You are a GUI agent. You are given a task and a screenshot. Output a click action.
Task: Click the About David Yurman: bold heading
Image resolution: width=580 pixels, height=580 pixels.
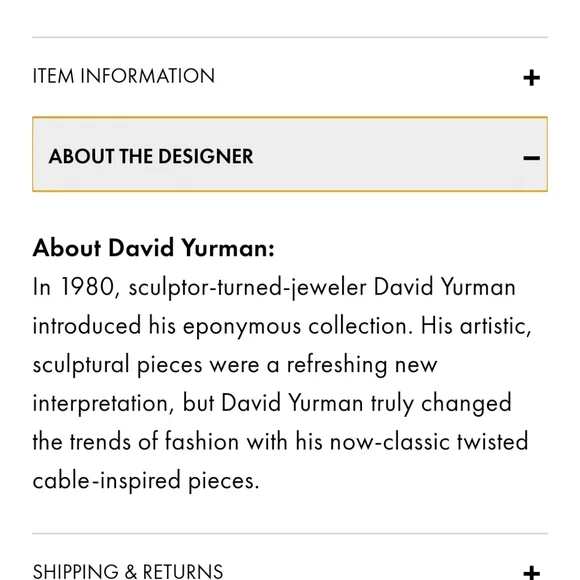(154, 247)
